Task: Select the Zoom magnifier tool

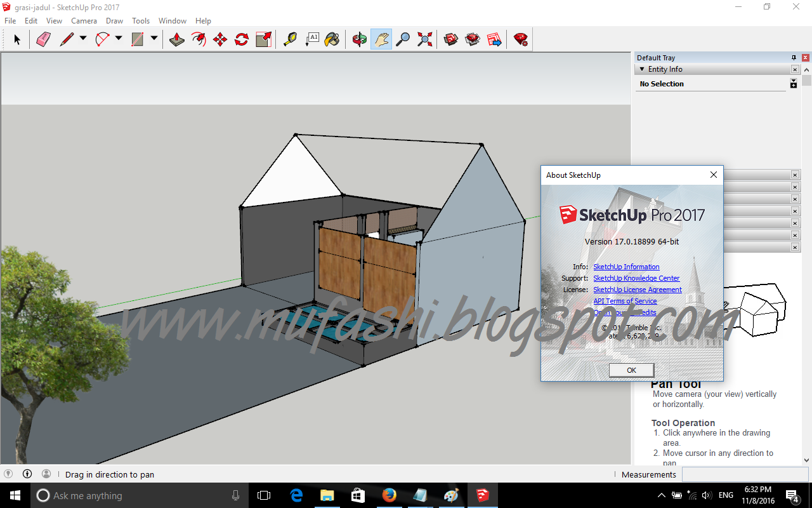Action: 403,39
